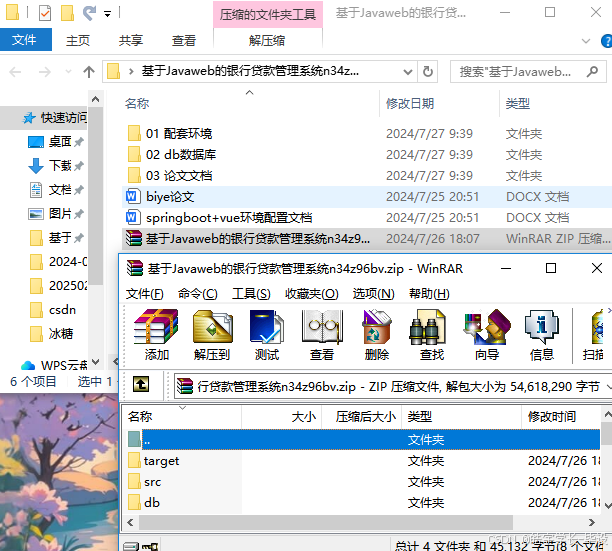Click the undo icon in quick access toolbar
The height and width of the screenshot is (551, 612).
pos(89,13)
